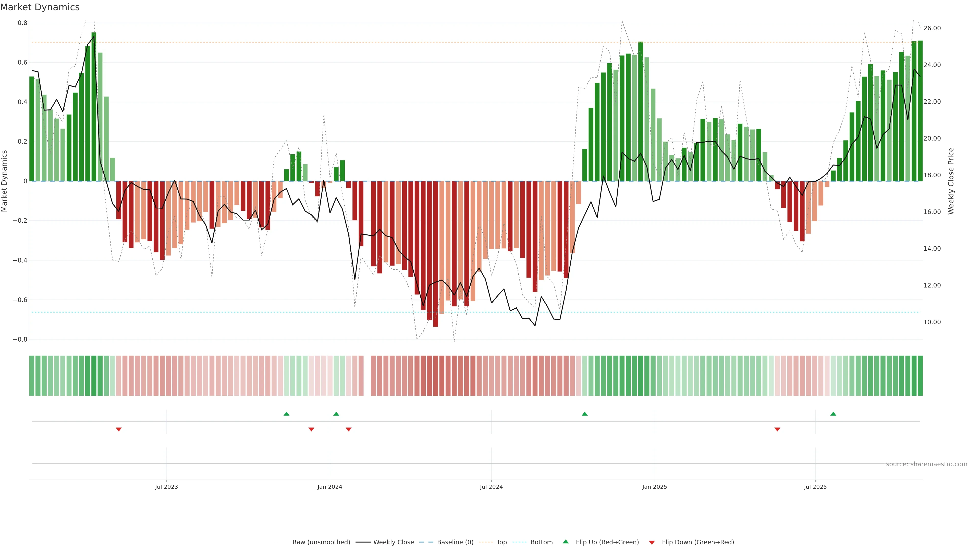Click the green flip-up marker right after Jul 2025
The height and width of the screenshot is (551, 980).
coord(833,414)
